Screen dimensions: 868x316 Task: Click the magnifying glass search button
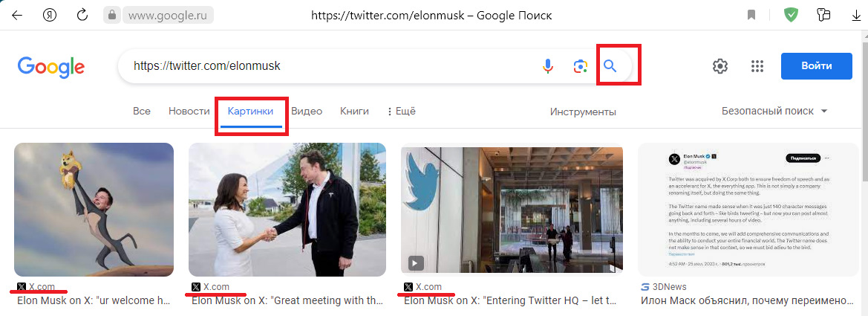tap(610, 66)
